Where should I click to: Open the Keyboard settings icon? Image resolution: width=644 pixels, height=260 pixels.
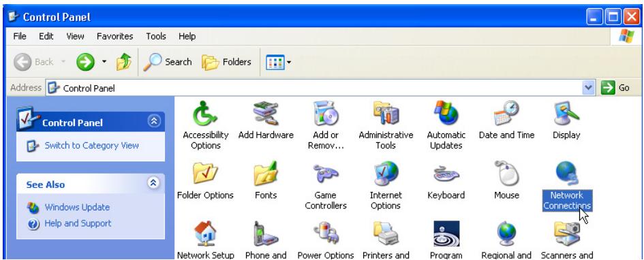(x=446, y=174)
